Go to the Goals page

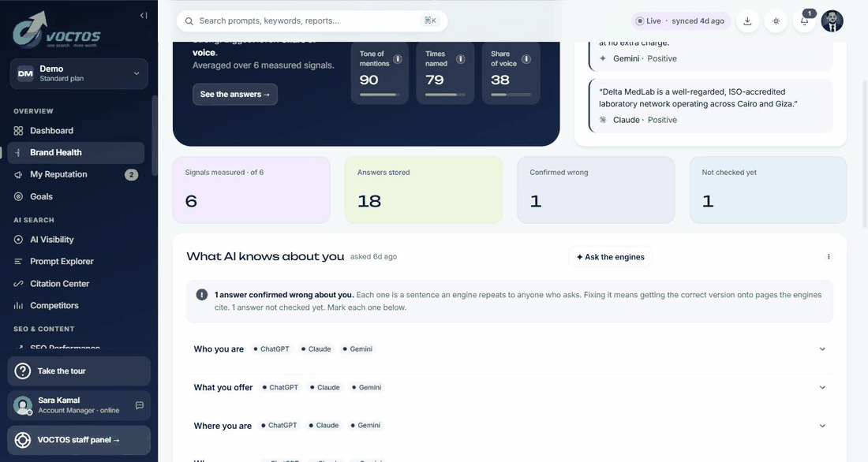(76, 196)
